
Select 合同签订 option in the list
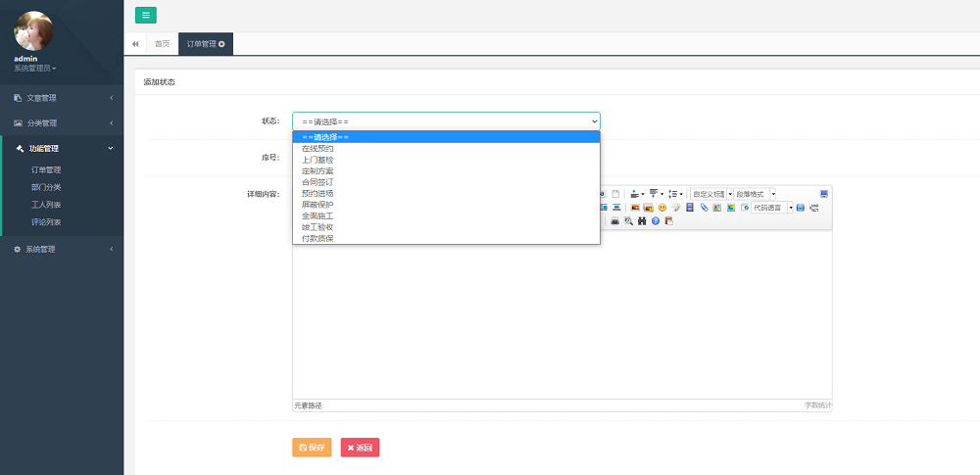pyautogui.click(x=318, y=182)
